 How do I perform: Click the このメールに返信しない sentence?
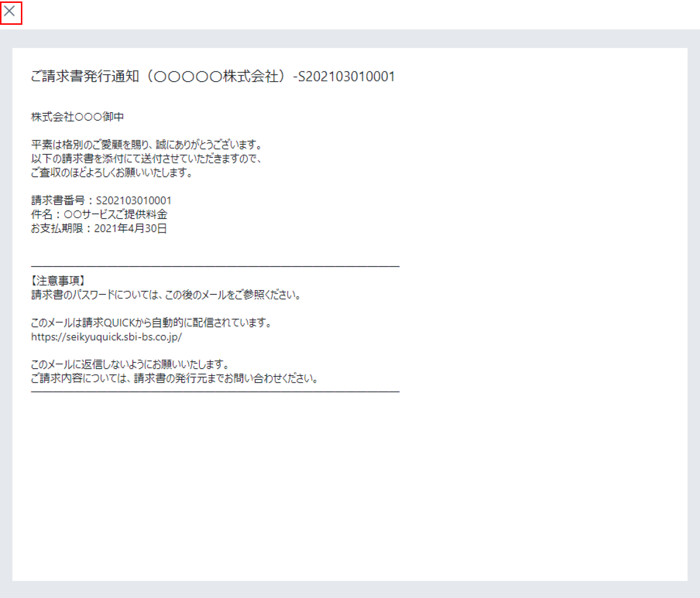point(130,365)
